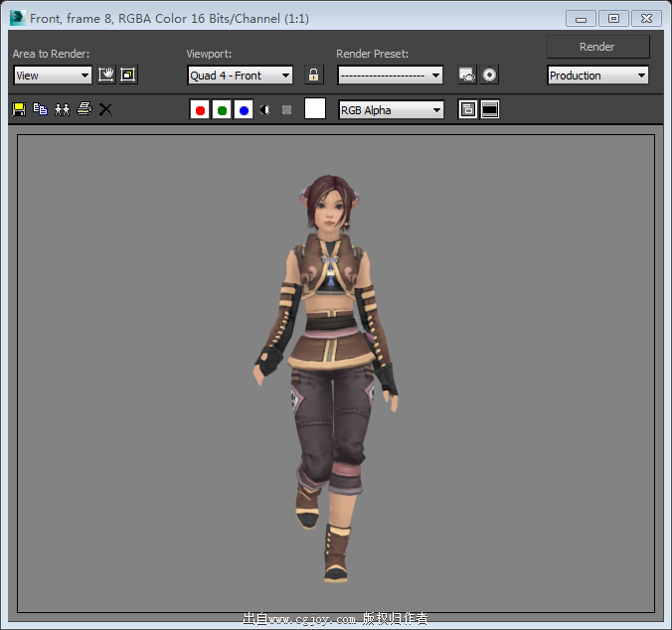Open Environment and Effects dialog icon
This screenshot has height=630, width=672.
[x=489, y=75]
